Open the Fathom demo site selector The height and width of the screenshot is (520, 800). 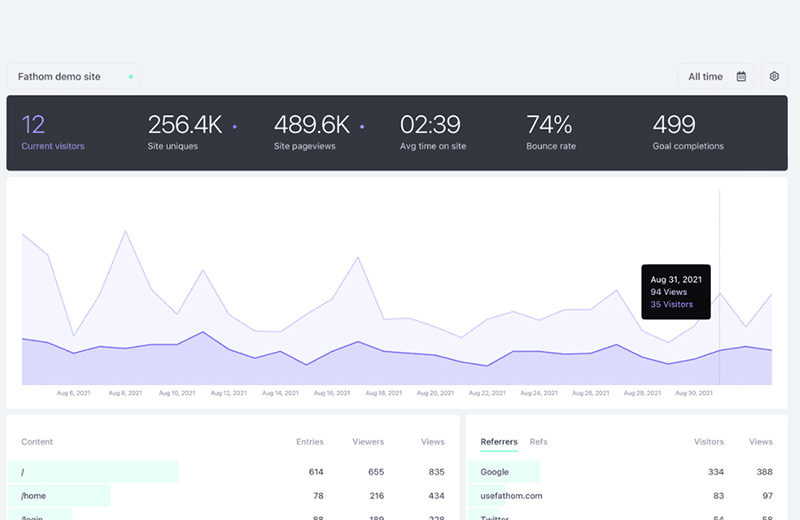click(74, 77)
